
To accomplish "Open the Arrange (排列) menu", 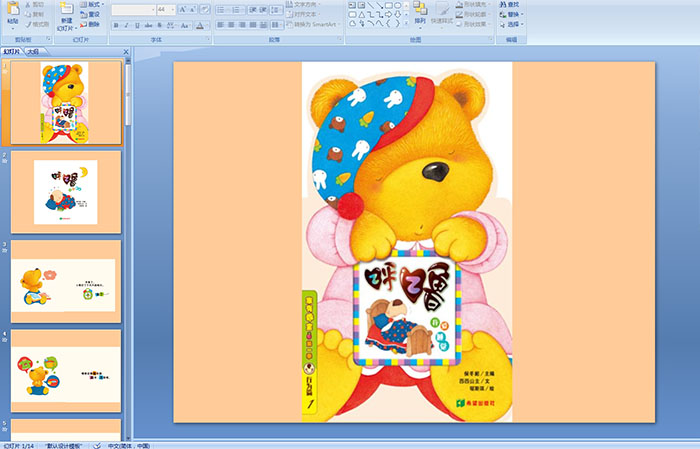I will (420, 14).
